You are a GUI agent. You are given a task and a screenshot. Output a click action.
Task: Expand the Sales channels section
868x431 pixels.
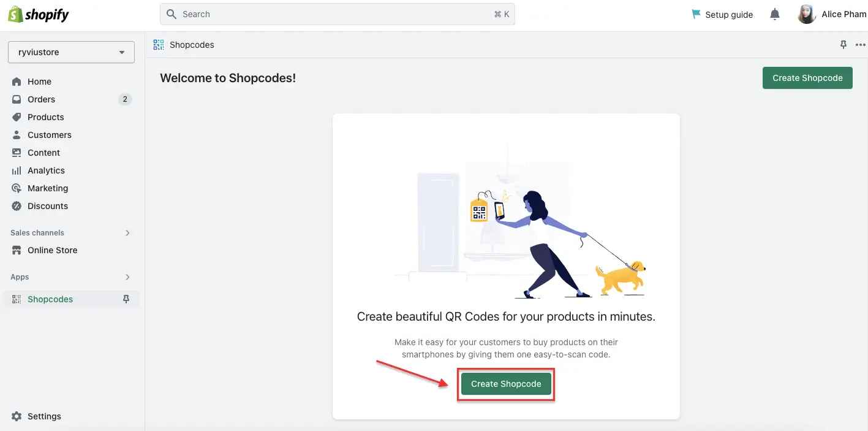click(x=127, y=232)
